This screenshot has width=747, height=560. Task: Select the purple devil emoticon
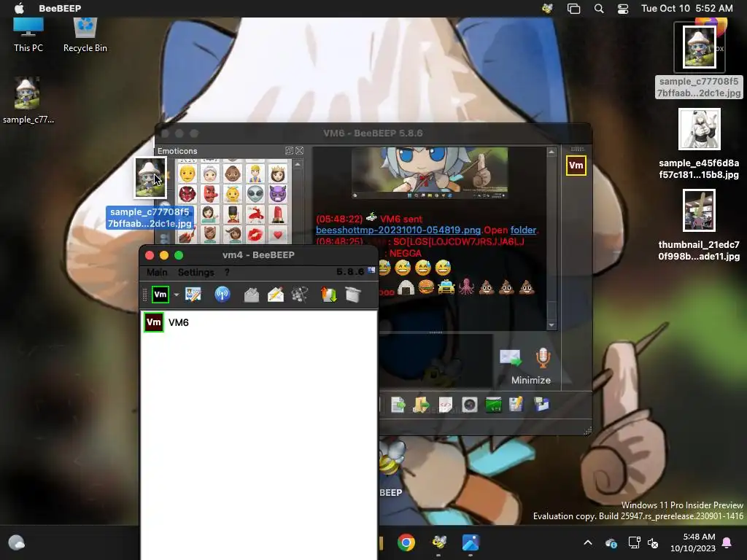pyautogui.click(x=278, y=194)
